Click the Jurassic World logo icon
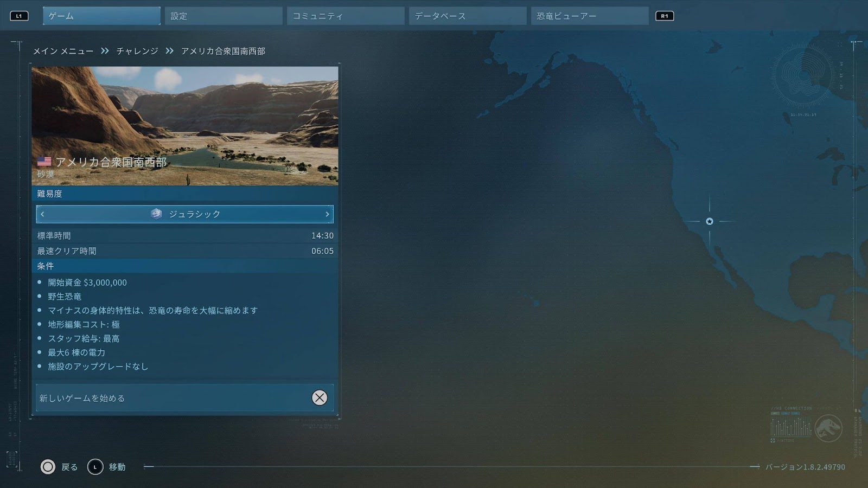The image size is (868, 488). 828,428
